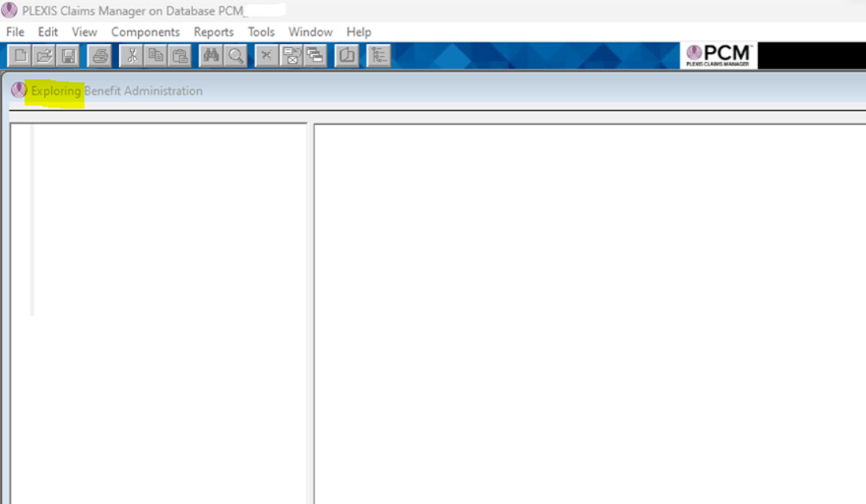866x504 pixels.
Task: Click the Exploring Benefit Administration title text
Action: (x=117, y=91)
